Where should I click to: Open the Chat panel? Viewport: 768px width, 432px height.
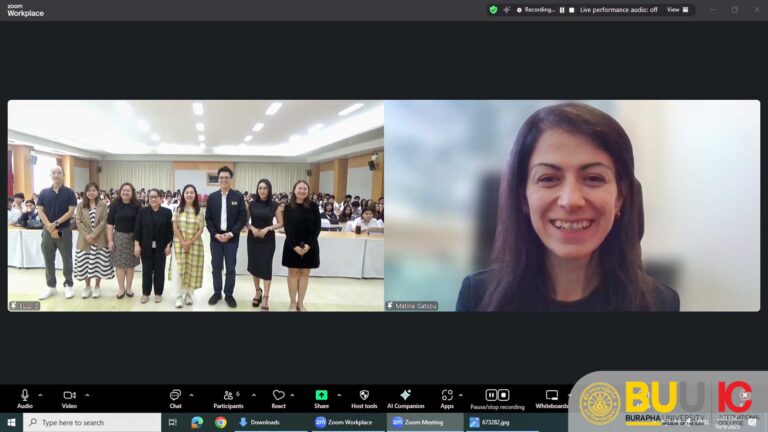tap(175, 397)
